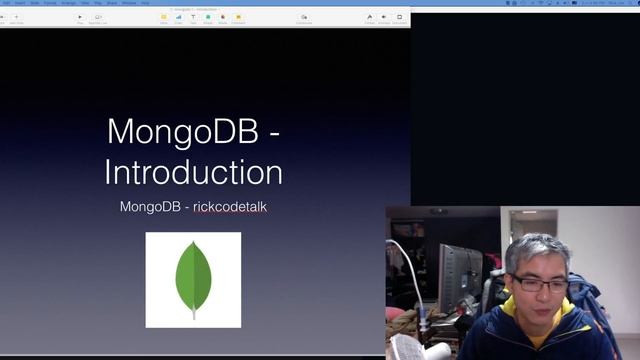
Task: Insert a Table from the toolbar
Action: pos(164,18)
